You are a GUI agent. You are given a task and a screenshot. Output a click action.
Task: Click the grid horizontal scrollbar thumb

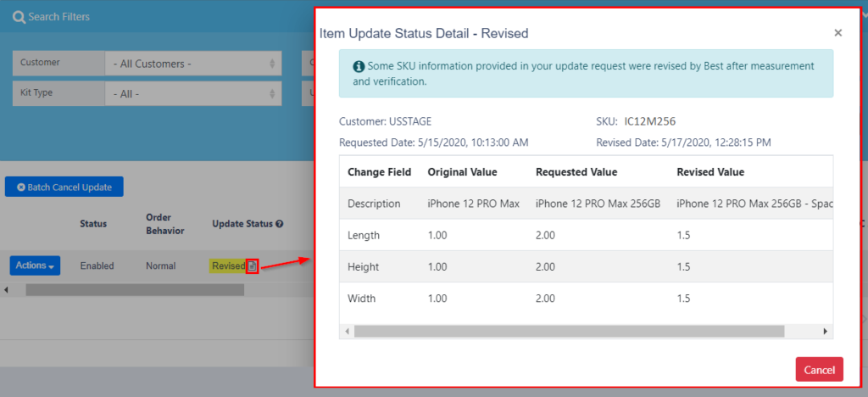click(135, 289)
